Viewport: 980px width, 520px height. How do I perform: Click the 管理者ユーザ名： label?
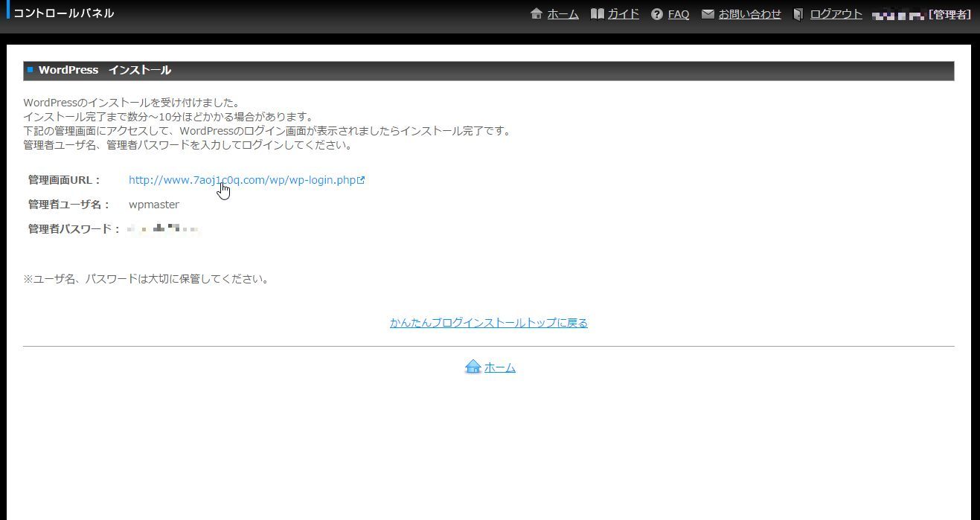(x=69, y=205)
